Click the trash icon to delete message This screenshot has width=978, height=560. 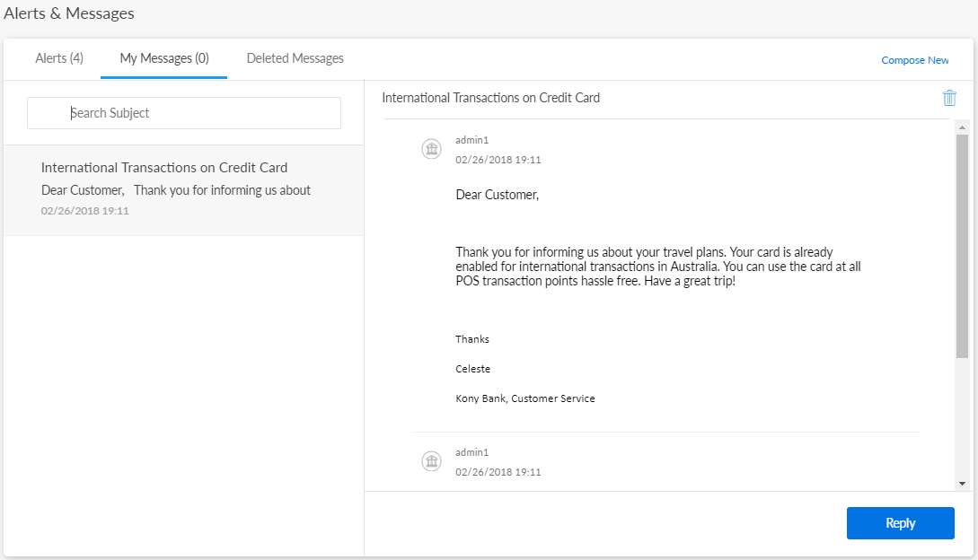point(949,99)
